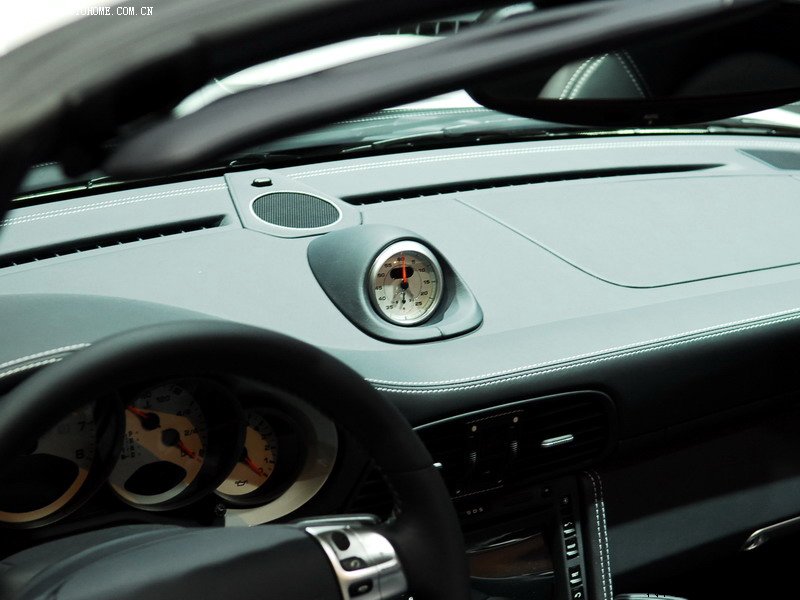800x600 pixels.
Task: Click the round speaker grille on dashboard
Action: pyautogui.click(x=295, y=210)
